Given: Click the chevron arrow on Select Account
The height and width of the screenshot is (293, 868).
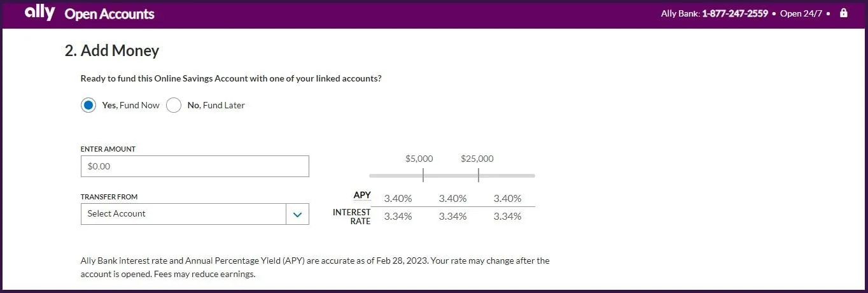Looking at the screenshot, I should click(297, 215).
